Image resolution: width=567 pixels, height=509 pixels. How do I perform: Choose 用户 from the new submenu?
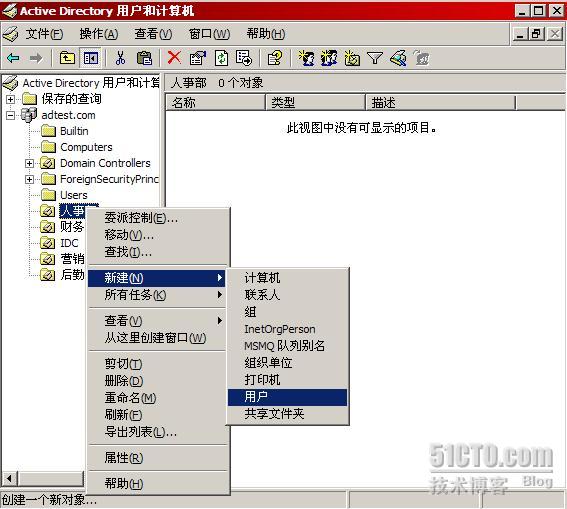point(287,397)
